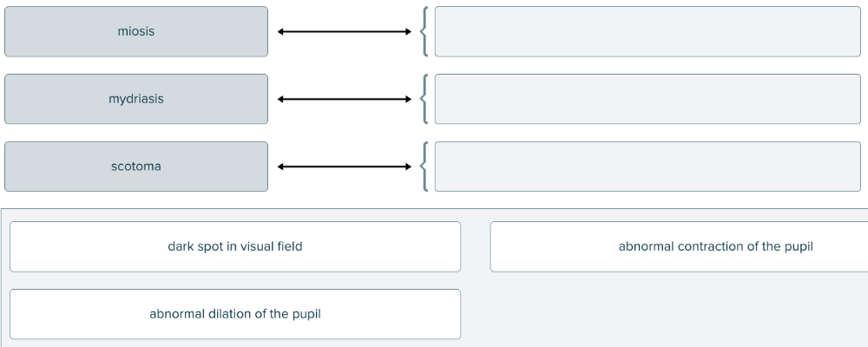The height and width of the screenshot is (347, 868).
Task: Click blank answer bank area below contraction card
Action: 677,312
